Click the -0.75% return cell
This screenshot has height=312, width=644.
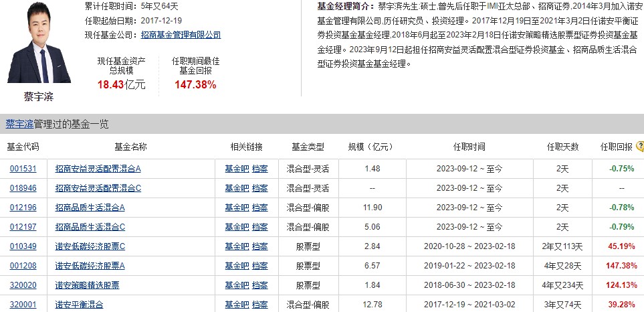click(x=622, y=169)
